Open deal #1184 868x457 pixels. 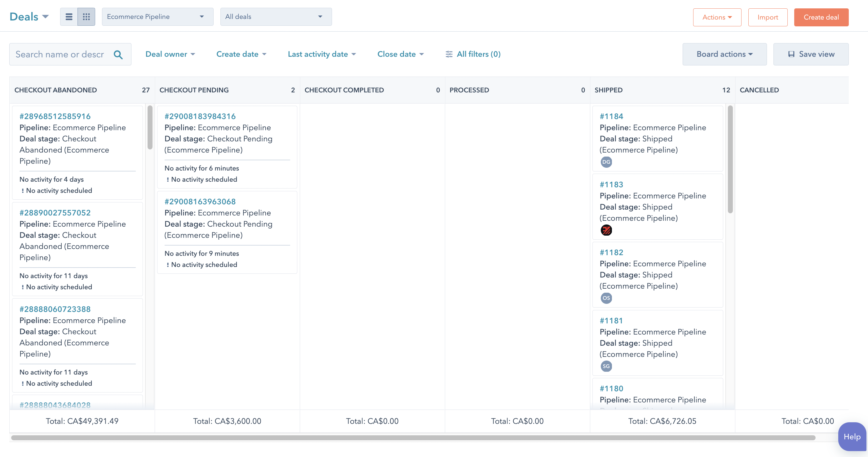coord(611,116)
